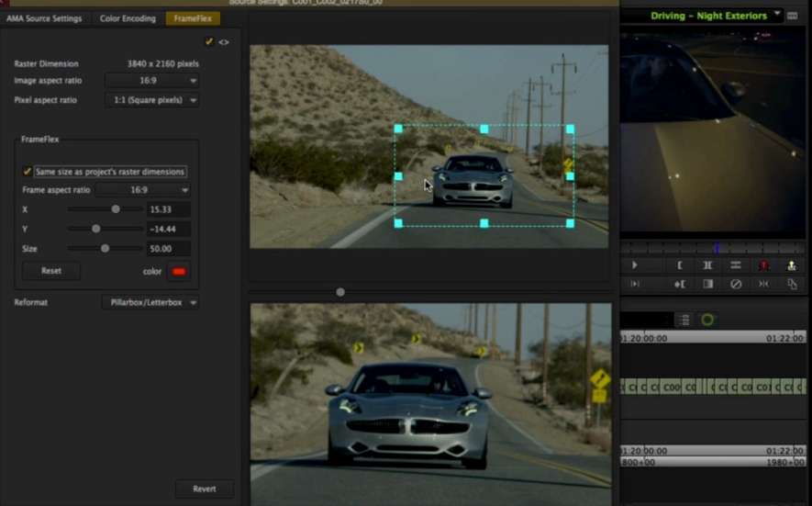Click the circle-slash remove effect icon
Screen dimensions: 812x506
coord(735,284)
